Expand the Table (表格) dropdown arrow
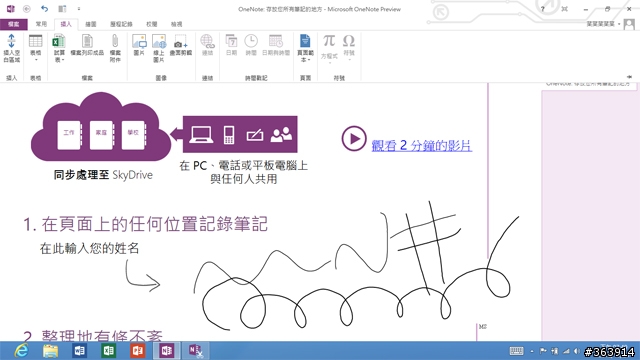 pos(36,60)
